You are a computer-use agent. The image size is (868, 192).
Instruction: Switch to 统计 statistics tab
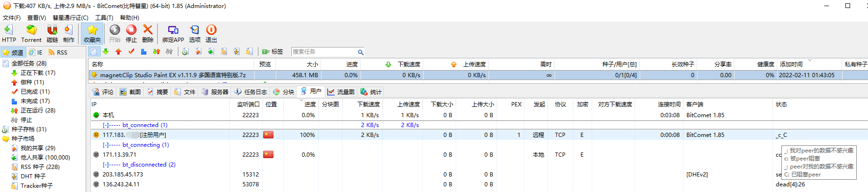coord(371,92)
